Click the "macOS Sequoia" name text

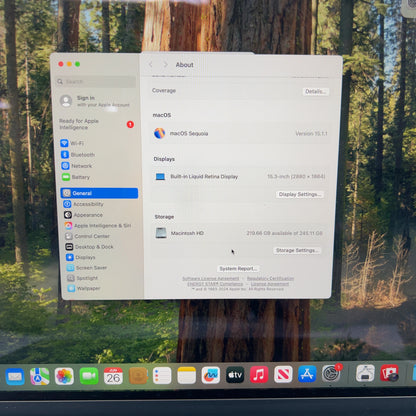[189, 133]
